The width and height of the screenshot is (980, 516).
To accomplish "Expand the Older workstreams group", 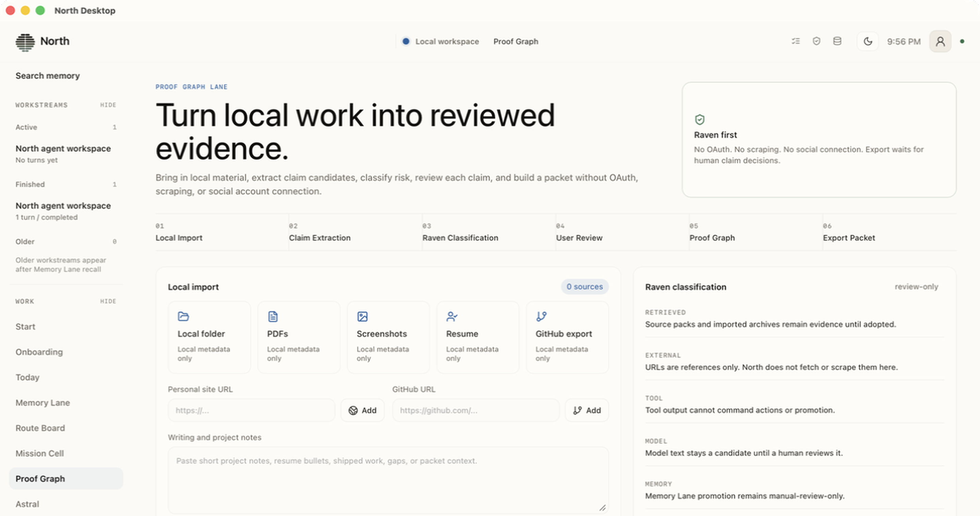I will pyautogui.click(x=66, y=241).
